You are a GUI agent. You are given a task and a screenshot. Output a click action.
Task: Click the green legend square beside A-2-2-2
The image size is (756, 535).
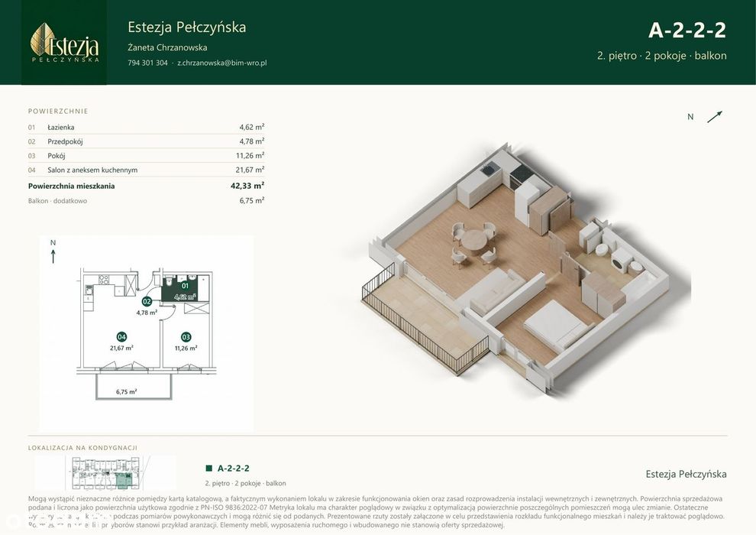[x=208, y=468]
